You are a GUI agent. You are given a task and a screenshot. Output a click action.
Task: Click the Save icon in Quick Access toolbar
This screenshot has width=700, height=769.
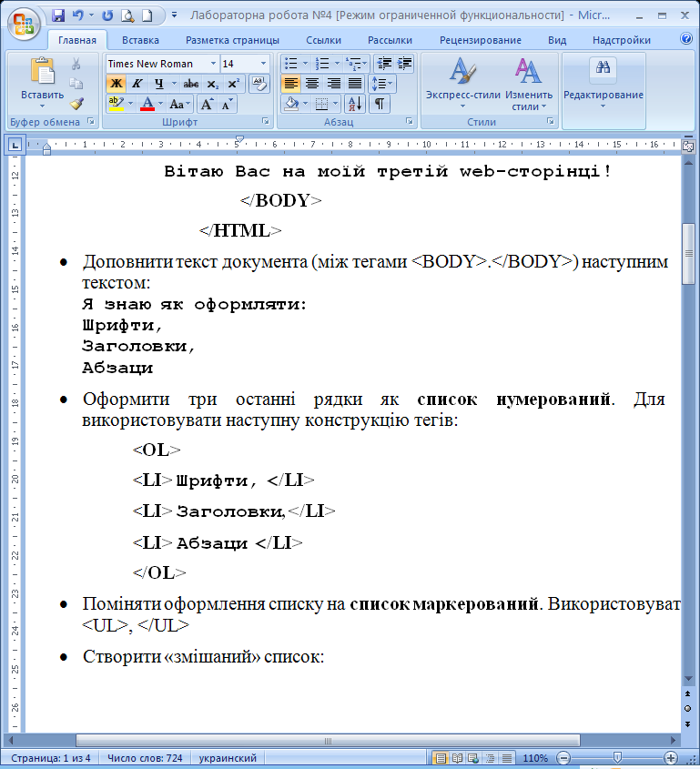click(58, 15)
